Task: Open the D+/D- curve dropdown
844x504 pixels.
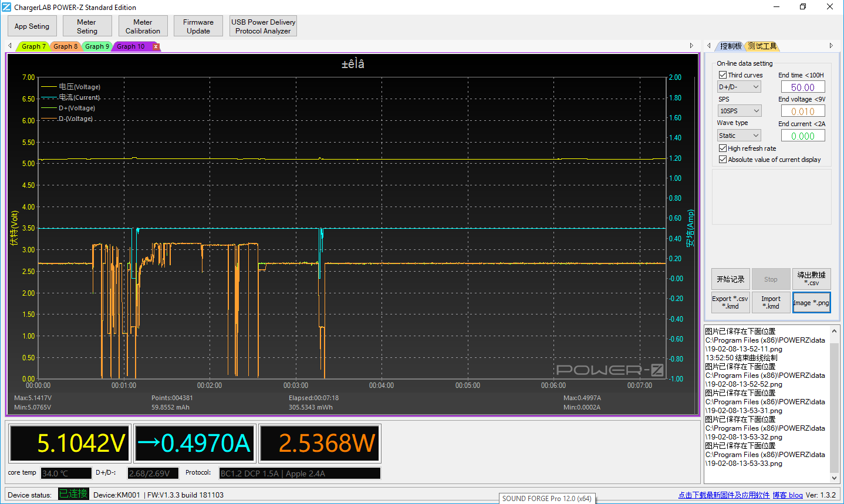Action: [739, 87]
